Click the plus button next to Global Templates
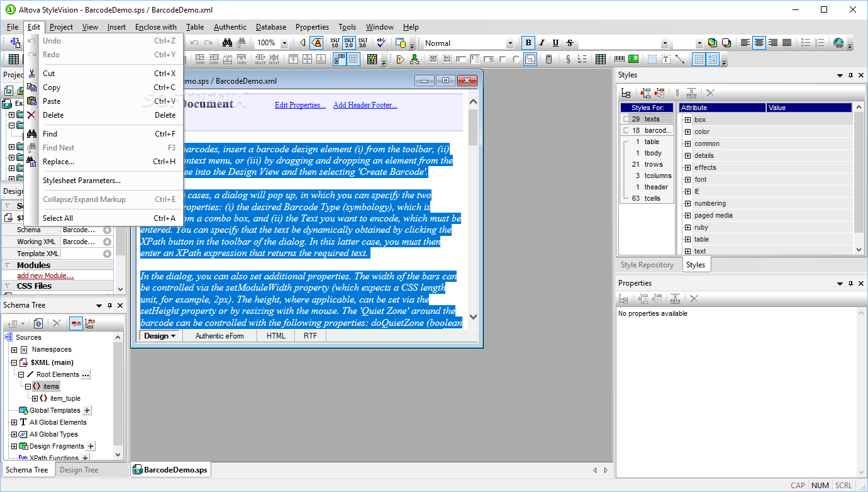 (x=87, y=410)
